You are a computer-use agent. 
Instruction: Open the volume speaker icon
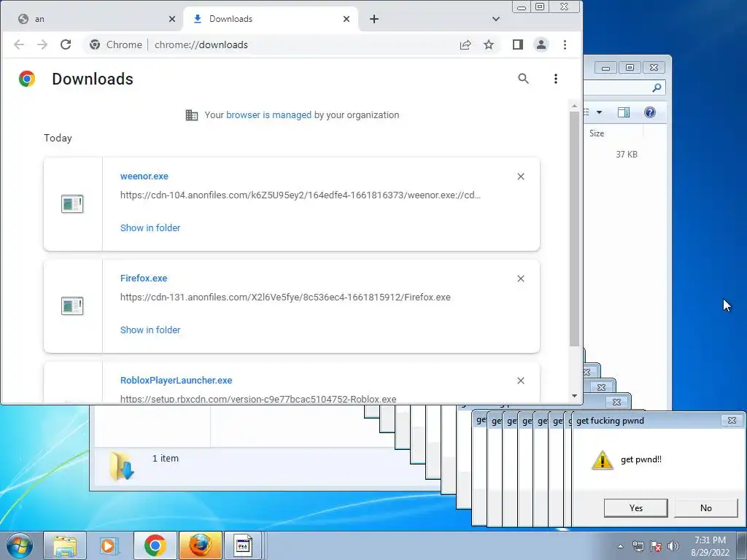[x=673, y=546]
